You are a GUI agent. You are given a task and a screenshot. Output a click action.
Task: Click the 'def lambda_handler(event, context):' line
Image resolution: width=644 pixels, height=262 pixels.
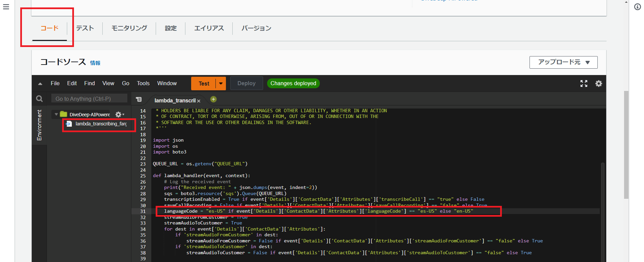[x=202, y=176]
